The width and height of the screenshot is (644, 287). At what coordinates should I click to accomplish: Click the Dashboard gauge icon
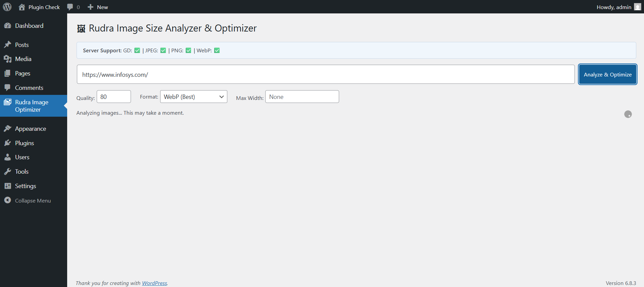tap(7, 26)
